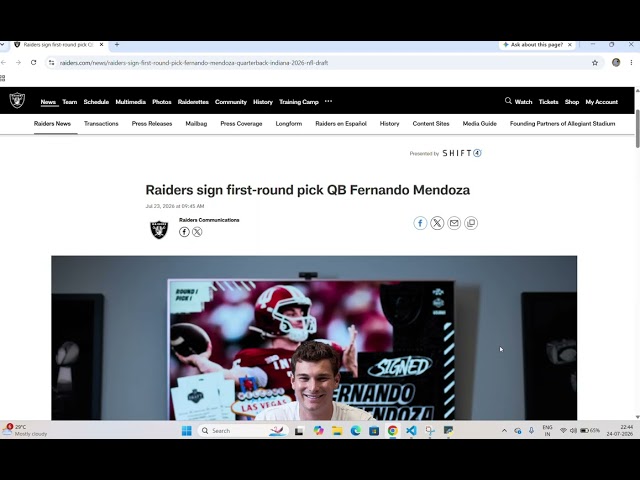Click the Raiders Communications author avatar logo
This screenshot has height=480, width=640.
point(159,229)
